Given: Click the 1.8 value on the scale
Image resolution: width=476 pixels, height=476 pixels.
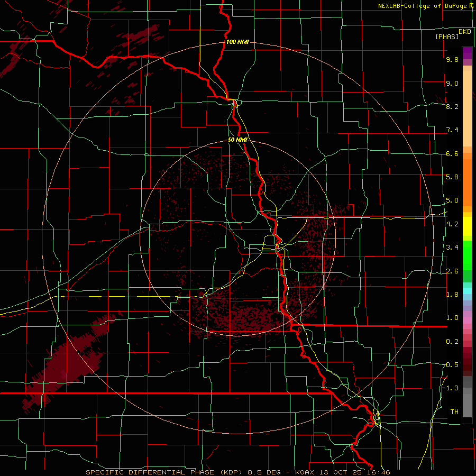Looking at the screenshot, I should (x=452, y=294).
